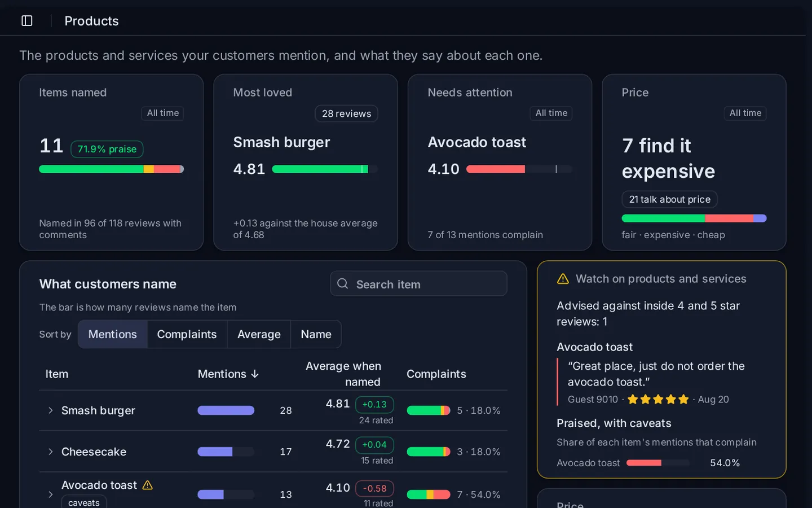Click the Products page title
The image size is (812, 508).
[92, 21]
